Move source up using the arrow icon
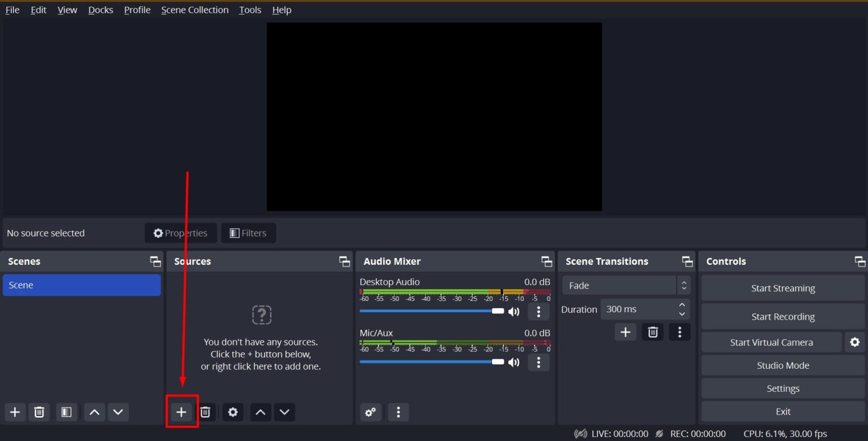868x441 pixels. [x=260, y=412]
